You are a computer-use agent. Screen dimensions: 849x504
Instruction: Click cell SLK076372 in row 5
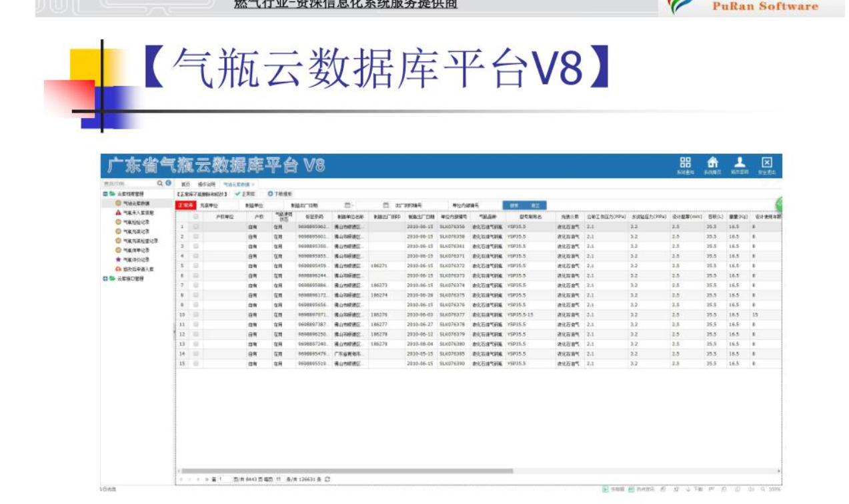point(452,265)
